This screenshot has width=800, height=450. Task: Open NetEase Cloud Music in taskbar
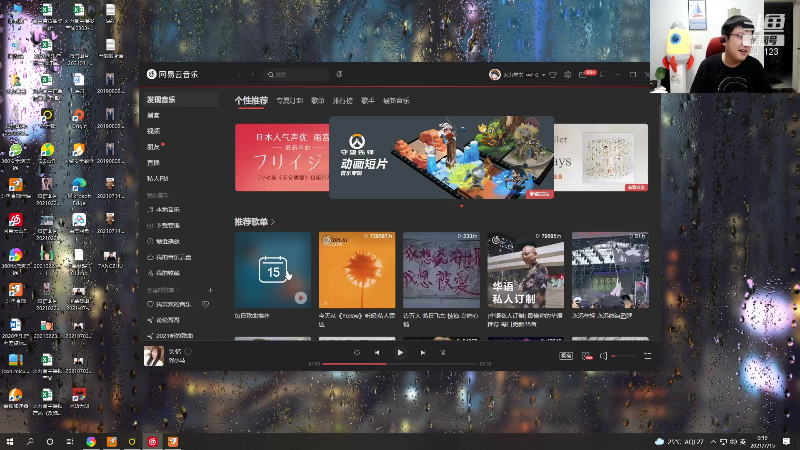click(x=152, y=441)
